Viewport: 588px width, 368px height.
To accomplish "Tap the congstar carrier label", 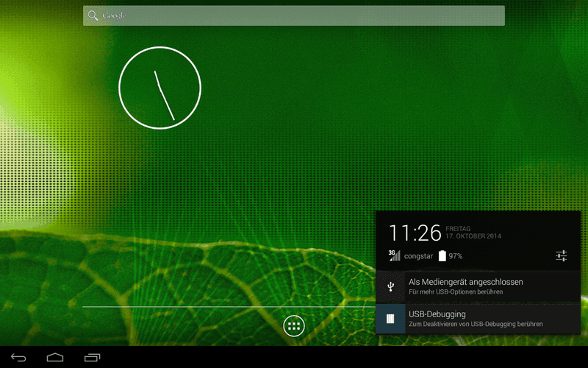I will pos(418,256).
